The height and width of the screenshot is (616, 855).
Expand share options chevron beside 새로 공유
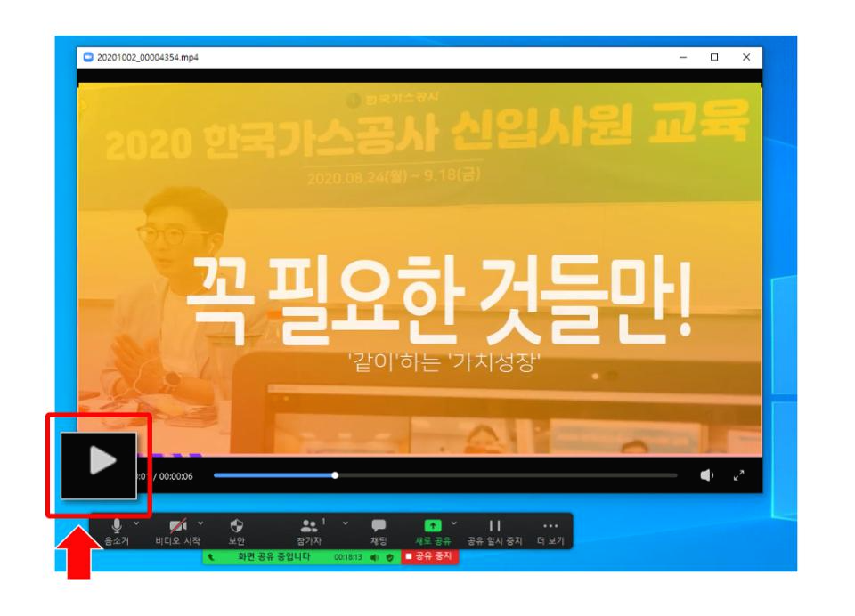453,523
